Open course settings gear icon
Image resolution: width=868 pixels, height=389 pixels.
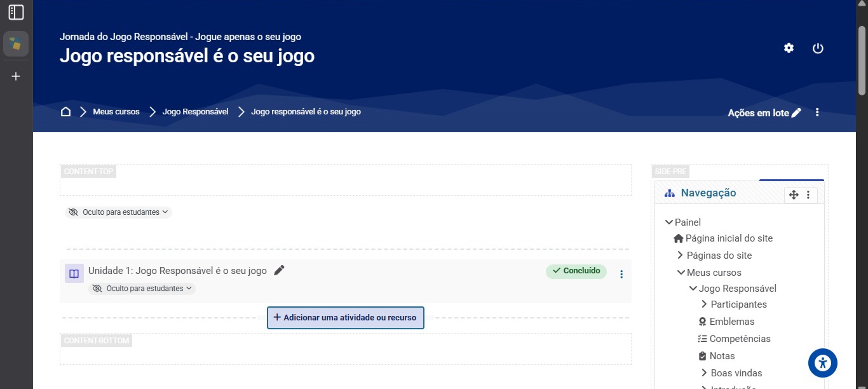click(789, 48)
